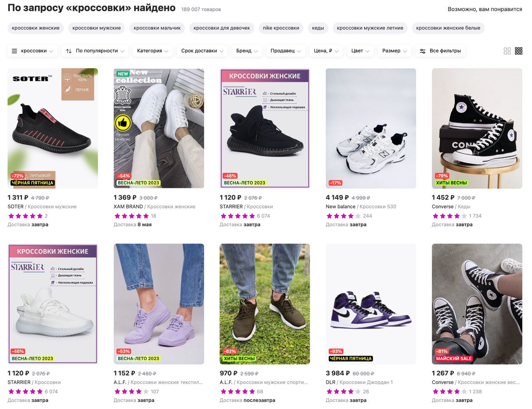Expand the Цена, ₽ filter dropdown

[326, 51]
